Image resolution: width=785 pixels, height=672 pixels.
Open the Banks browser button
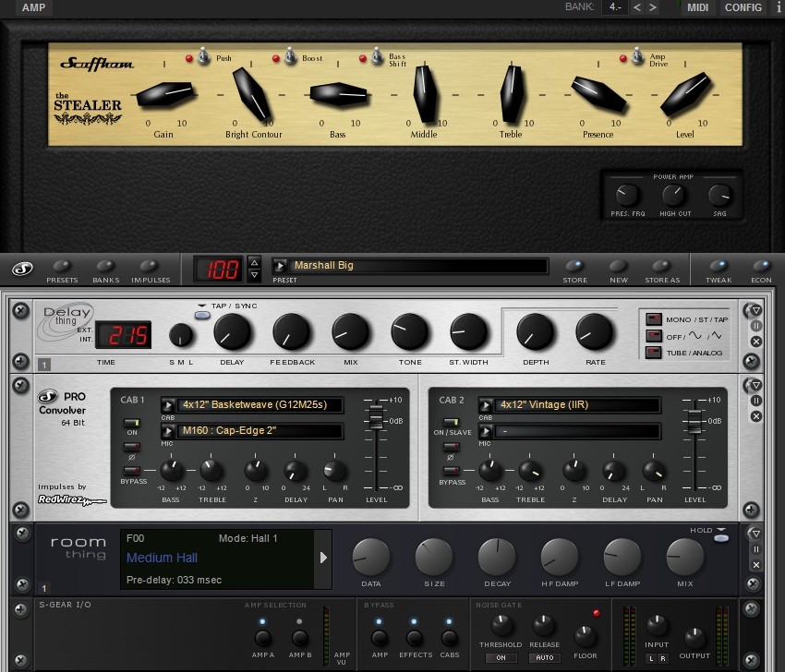coord(105,266)
